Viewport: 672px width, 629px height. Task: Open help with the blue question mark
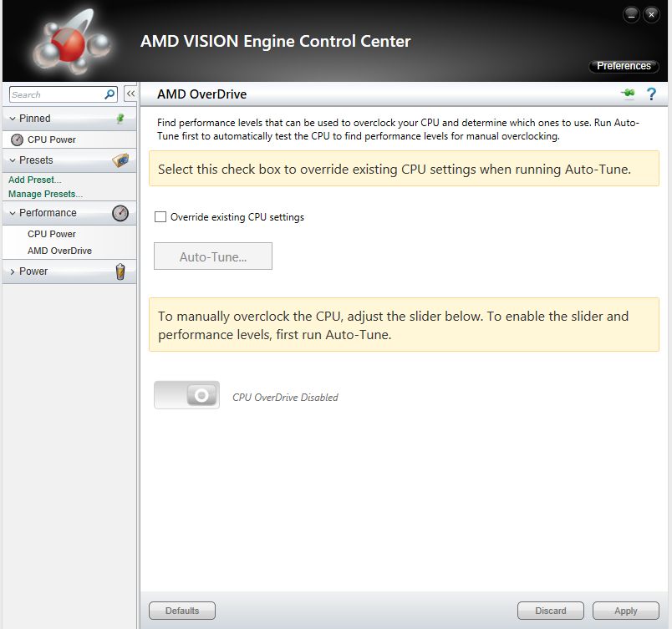(x=651, y=94)
